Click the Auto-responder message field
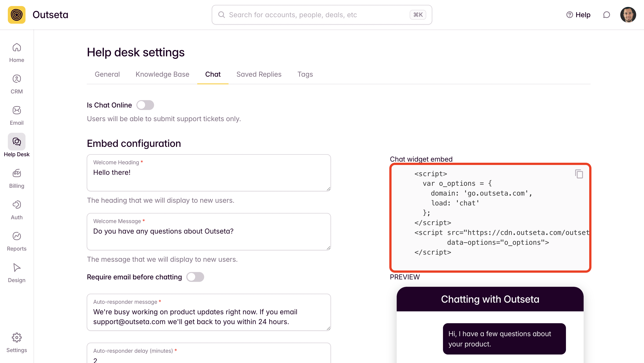The image size is (644, 363). tap(209, 312)
